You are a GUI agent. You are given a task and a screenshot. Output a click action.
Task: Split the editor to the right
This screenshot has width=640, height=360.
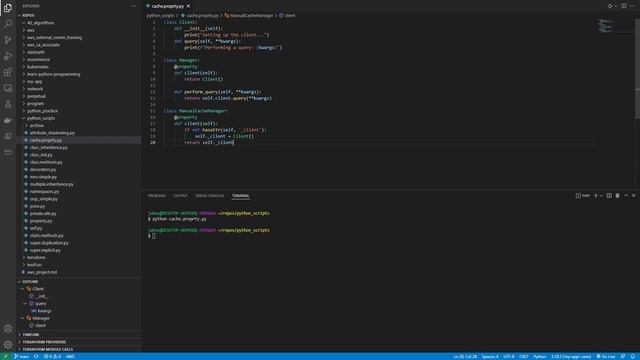pos(624,6)
